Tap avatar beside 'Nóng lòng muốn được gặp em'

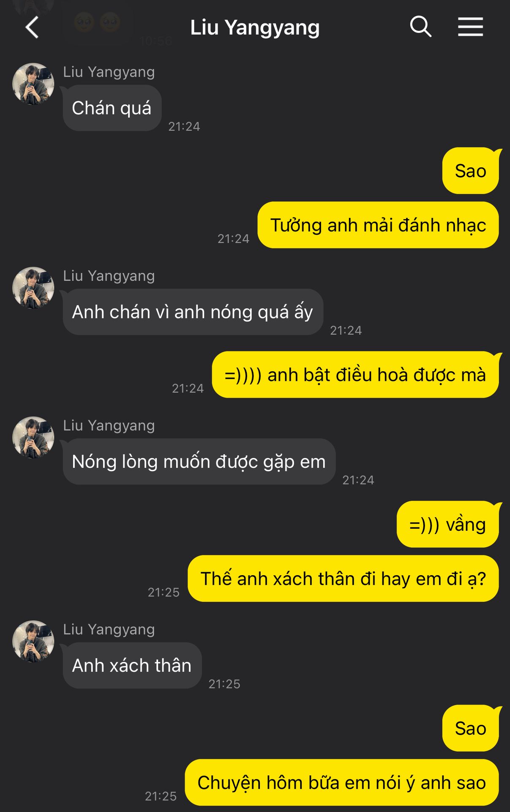coord(33,437)
